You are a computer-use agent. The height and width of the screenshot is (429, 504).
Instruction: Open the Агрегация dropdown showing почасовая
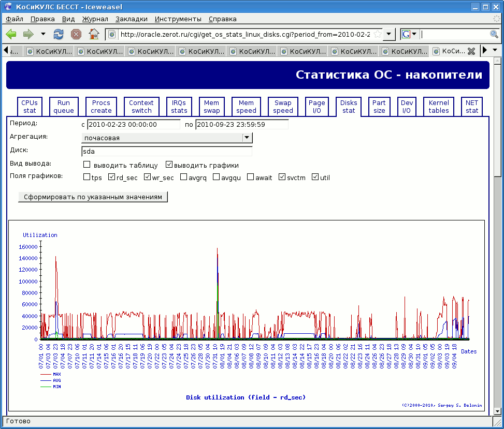(167, 138)
